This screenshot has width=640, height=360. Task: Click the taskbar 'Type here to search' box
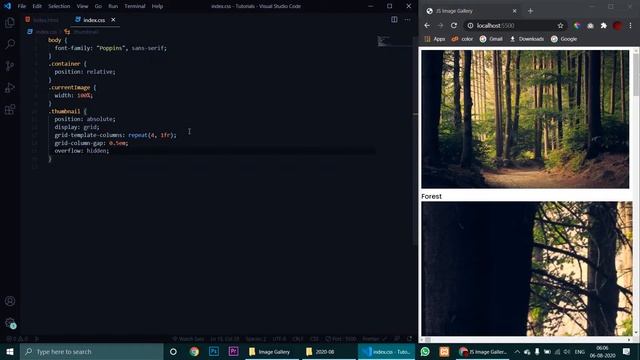[92, 351]
